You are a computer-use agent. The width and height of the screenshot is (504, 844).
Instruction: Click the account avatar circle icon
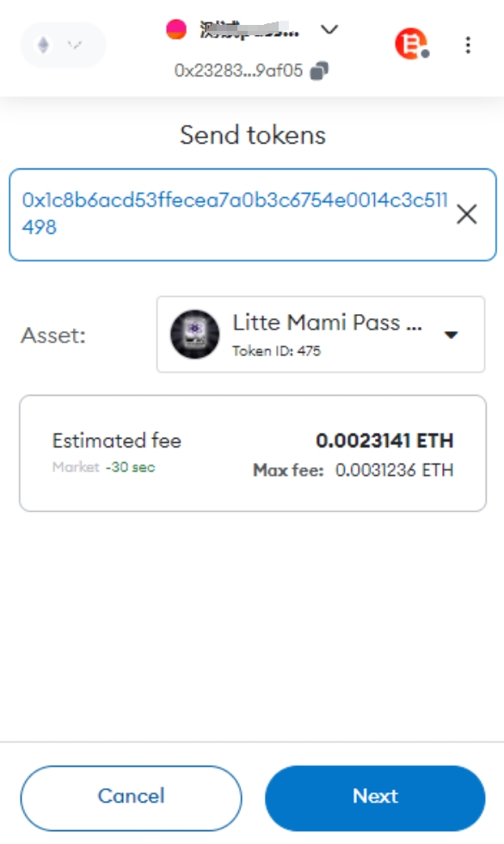tap(176, 29)
